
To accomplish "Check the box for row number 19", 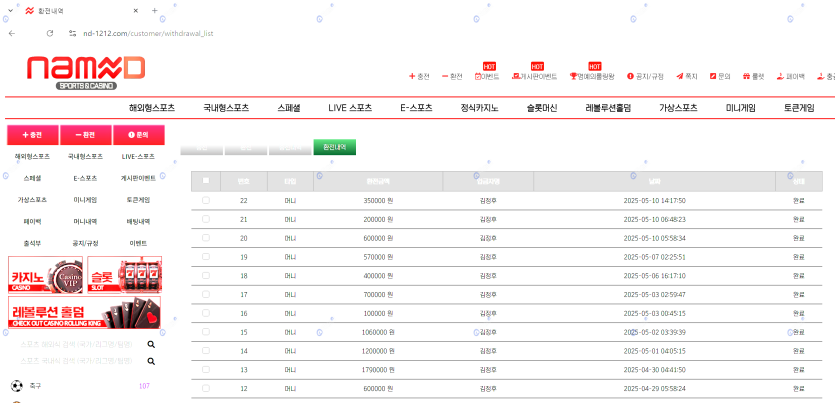I will (206, 257).
